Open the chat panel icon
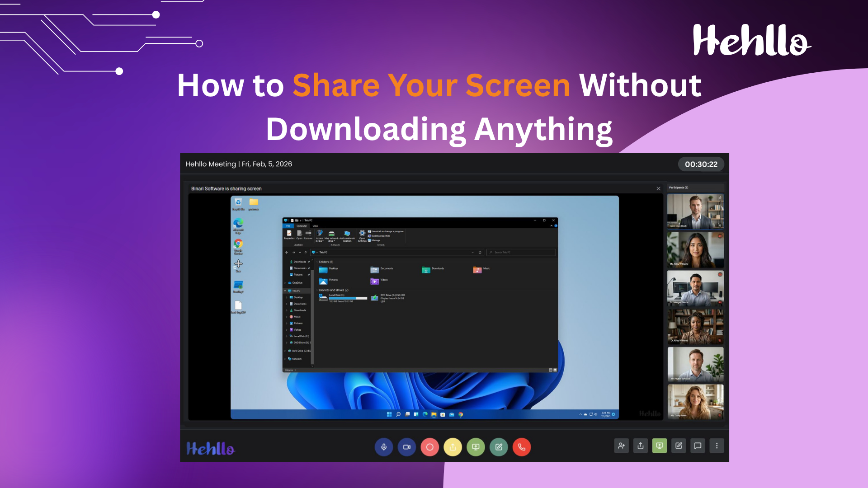The image size is (868, 488). pos(698,446)
